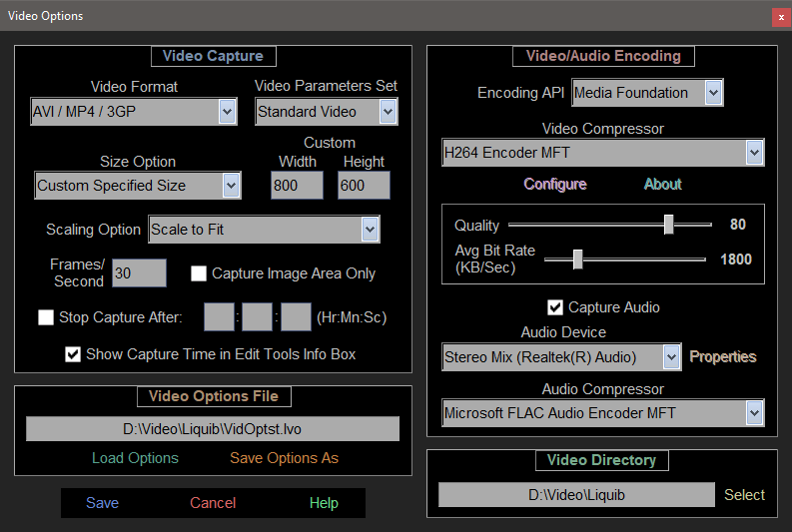Expand the Scaling Option dropdown

pyautogui.click(x=370, y=230)
